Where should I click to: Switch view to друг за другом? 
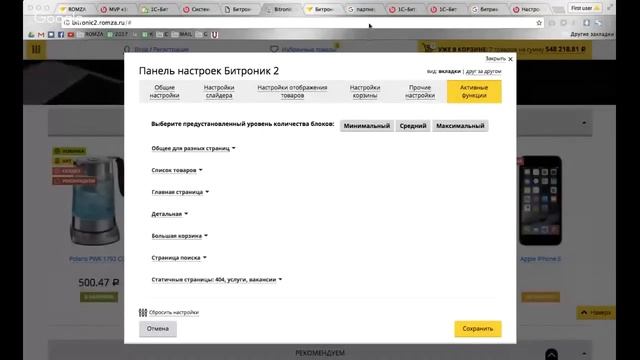tap(483, 71)
